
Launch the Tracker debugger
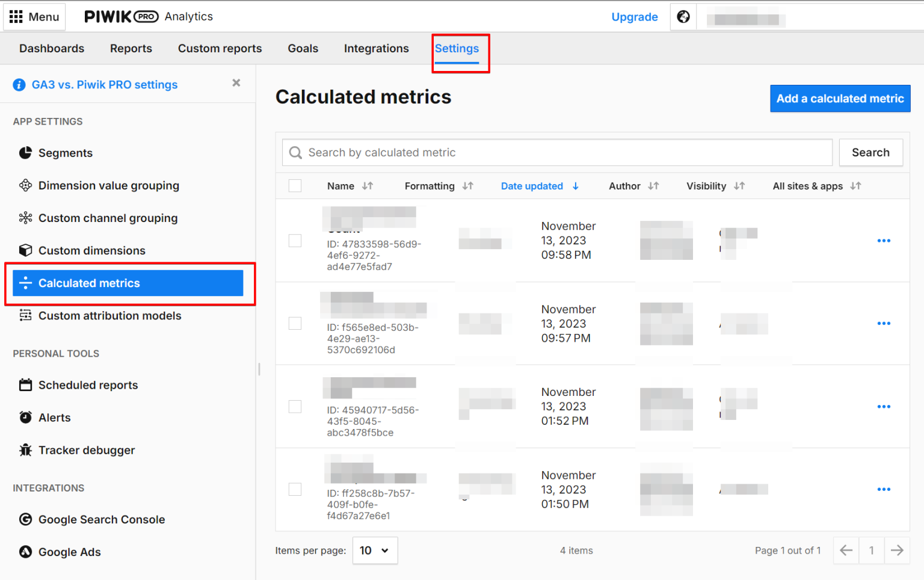[87, 450]
